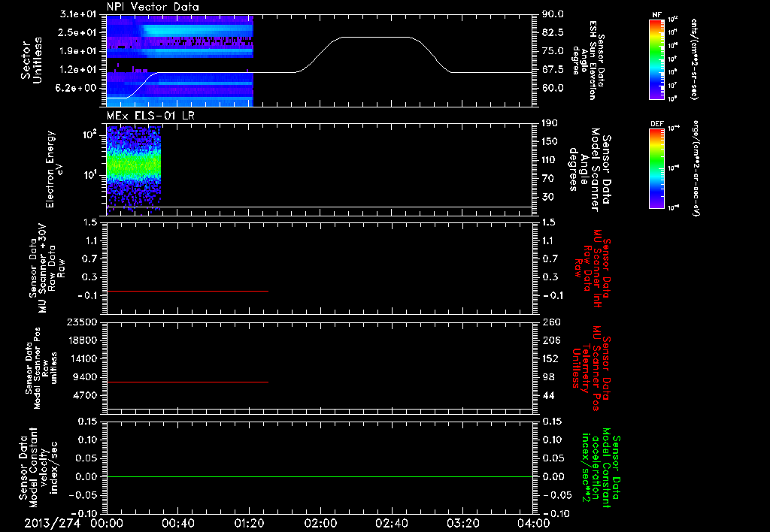Click the '9400' scanner position tick
This screenshot has height=532, width=770.
(85, 377)
